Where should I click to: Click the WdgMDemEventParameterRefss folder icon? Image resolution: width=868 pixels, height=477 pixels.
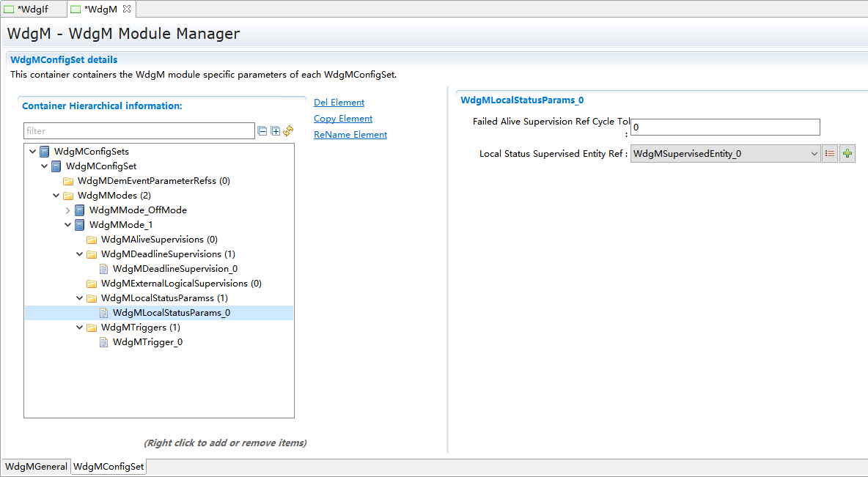(x=68, y=181)
